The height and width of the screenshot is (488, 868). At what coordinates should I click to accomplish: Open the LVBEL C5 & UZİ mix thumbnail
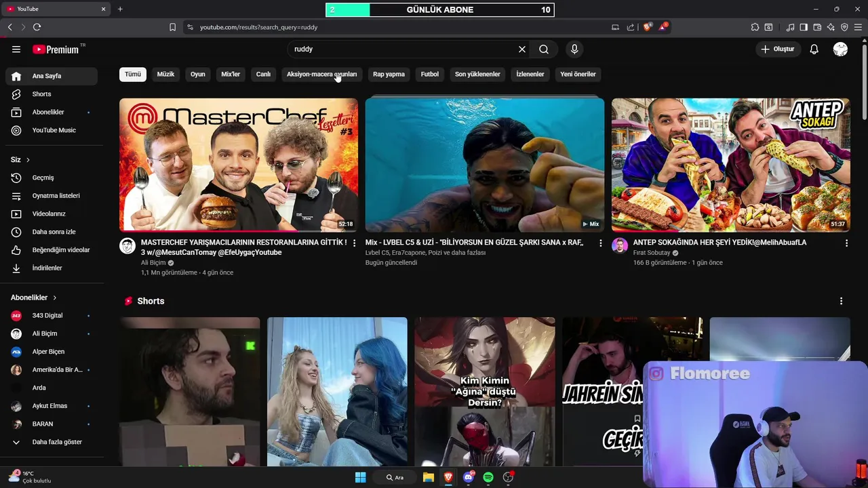485,165
